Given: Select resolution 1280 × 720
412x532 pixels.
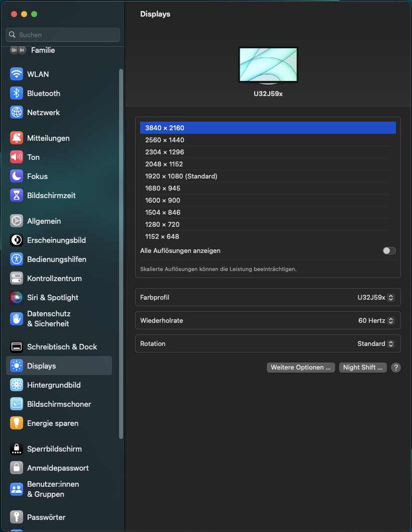Looking at the screenshot, I should tap(268, 225).
